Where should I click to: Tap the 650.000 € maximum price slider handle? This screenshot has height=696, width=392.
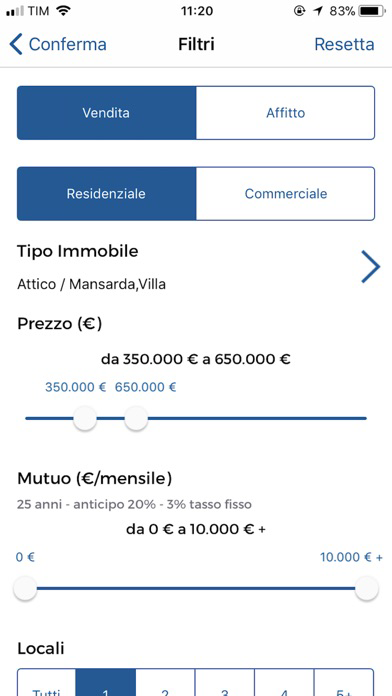pyautogui.click(x=136, y=419)
